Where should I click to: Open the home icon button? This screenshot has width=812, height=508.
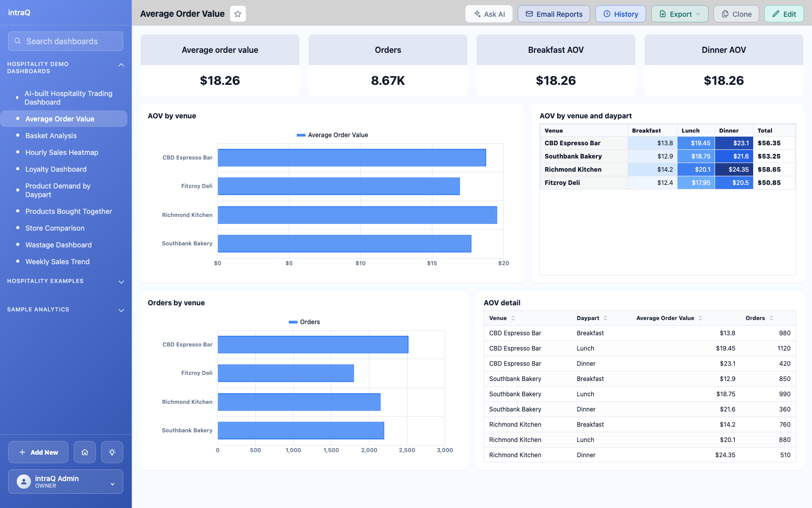coord(85,452)
